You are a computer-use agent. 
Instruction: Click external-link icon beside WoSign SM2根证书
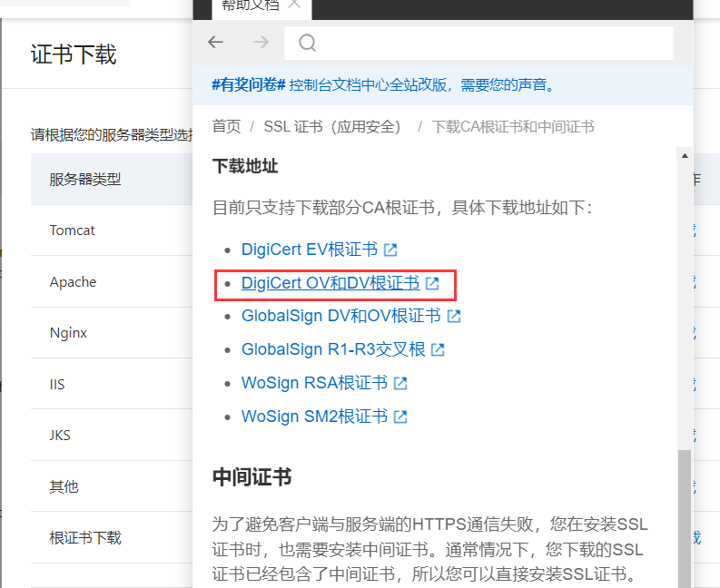tap(400, 416)
